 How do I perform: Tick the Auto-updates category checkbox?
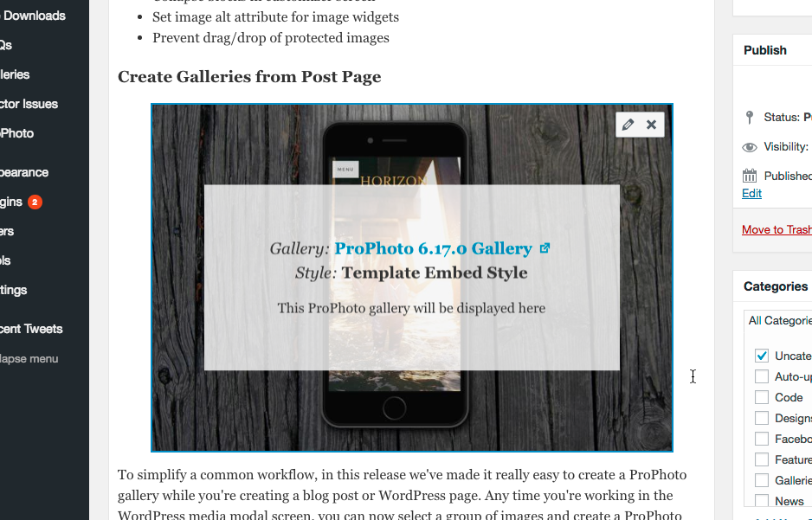point(761,376)
